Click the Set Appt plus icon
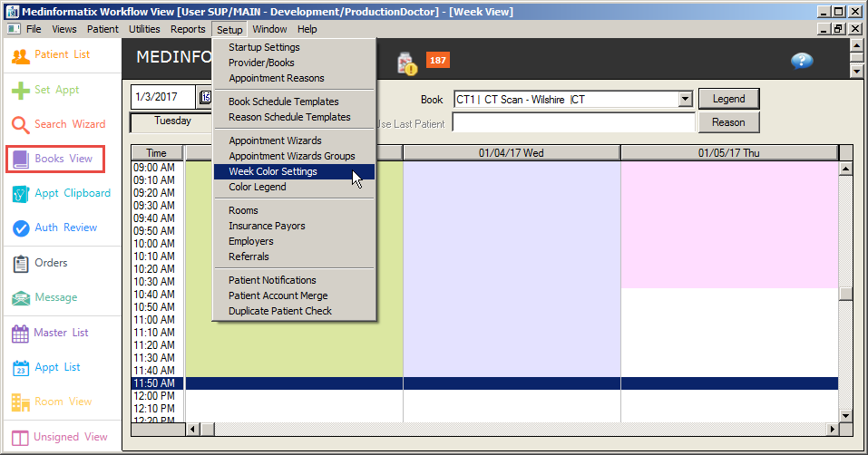Screen dimensions: 868x455 (21, 91)
